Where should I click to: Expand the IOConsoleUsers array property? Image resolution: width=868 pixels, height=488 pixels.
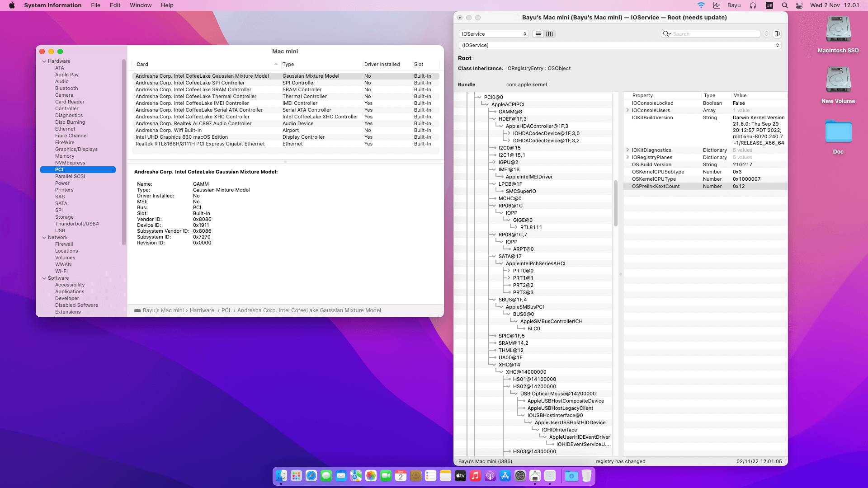(627, 110)
